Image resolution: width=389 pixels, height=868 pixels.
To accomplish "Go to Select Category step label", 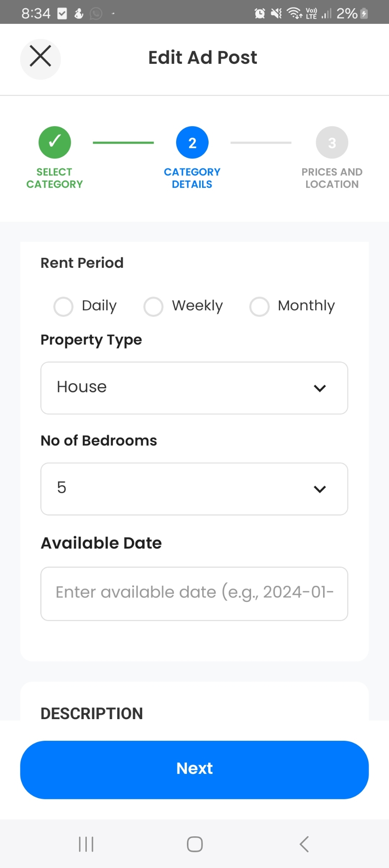I will pos(55,178).
